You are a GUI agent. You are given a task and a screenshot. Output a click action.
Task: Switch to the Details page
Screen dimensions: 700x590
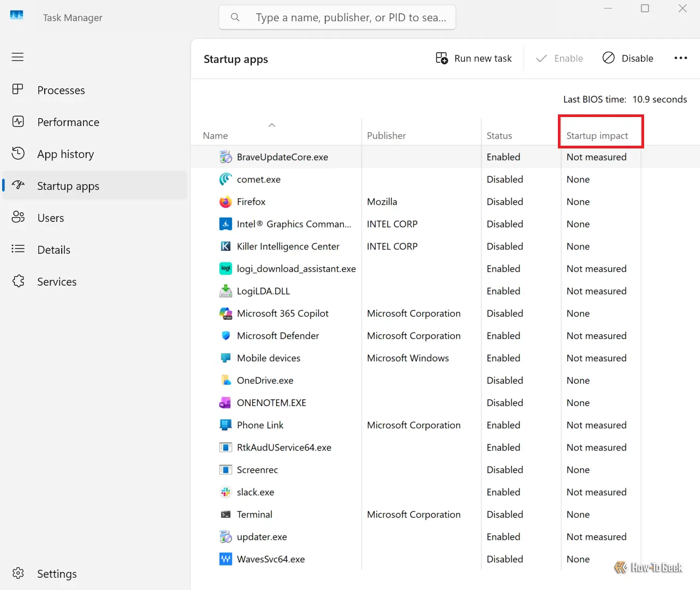tap(95, 250)
